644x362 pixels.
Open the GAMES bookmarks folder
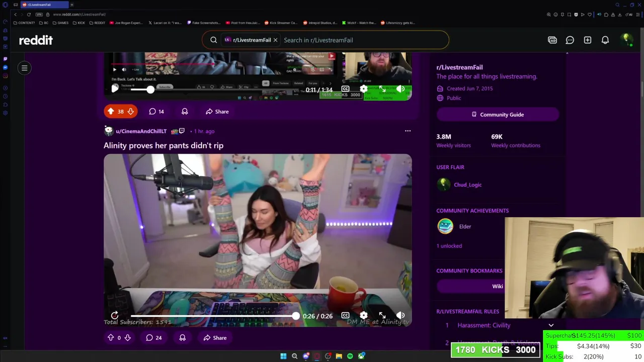[61, 23]
